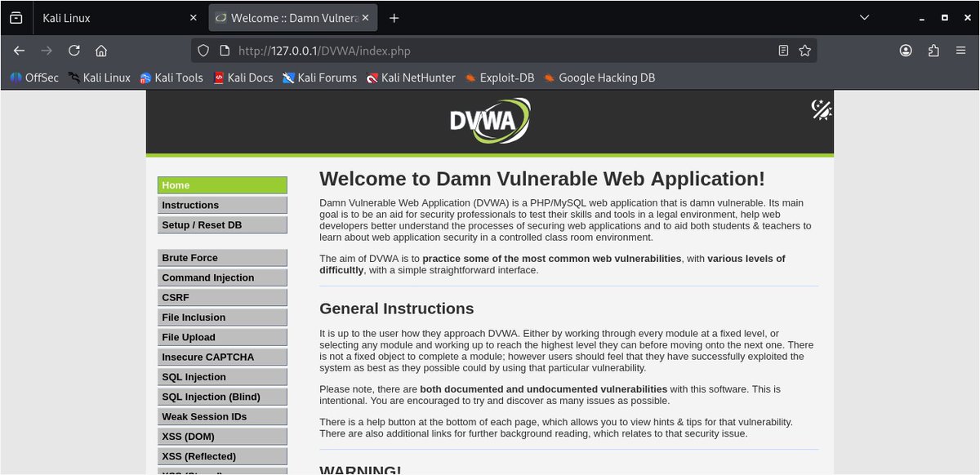This screenshot has height=475, width=980.
Task: Click the site information page icon
Action: [225, 51]
